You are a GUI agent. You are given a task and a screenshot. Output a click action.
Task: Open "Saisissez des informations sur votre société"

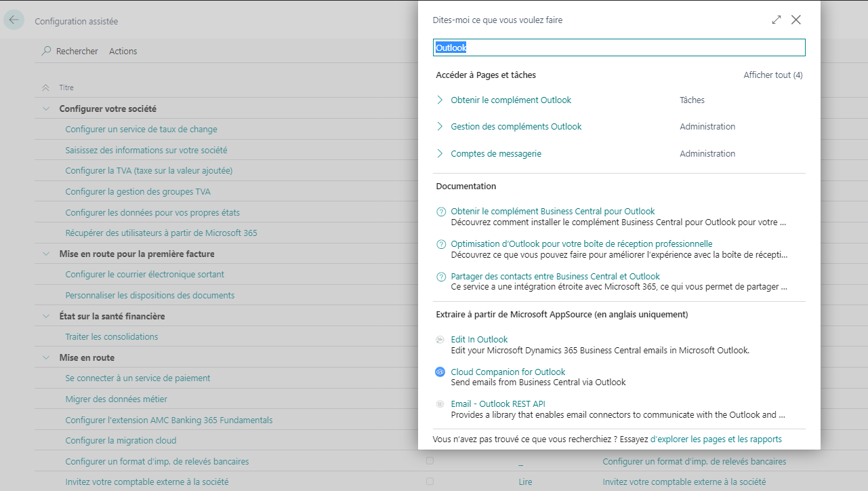pyautogui.click(x=146, y=150)
